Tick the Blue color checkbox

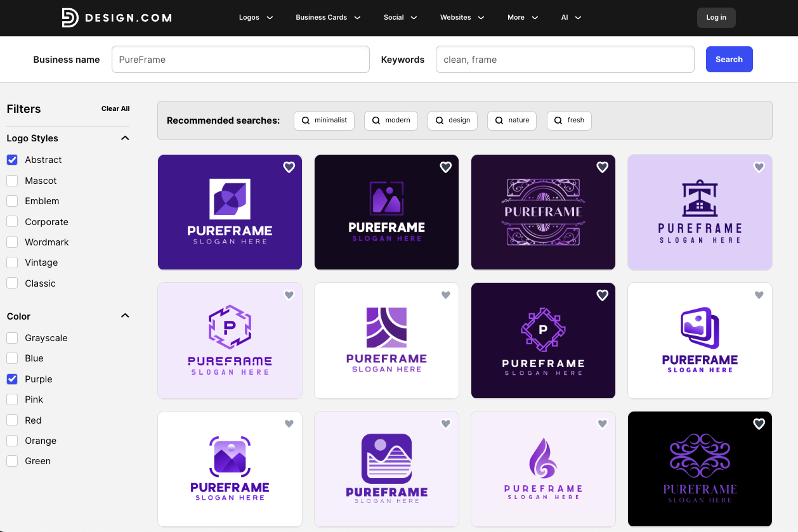point(12,358)
